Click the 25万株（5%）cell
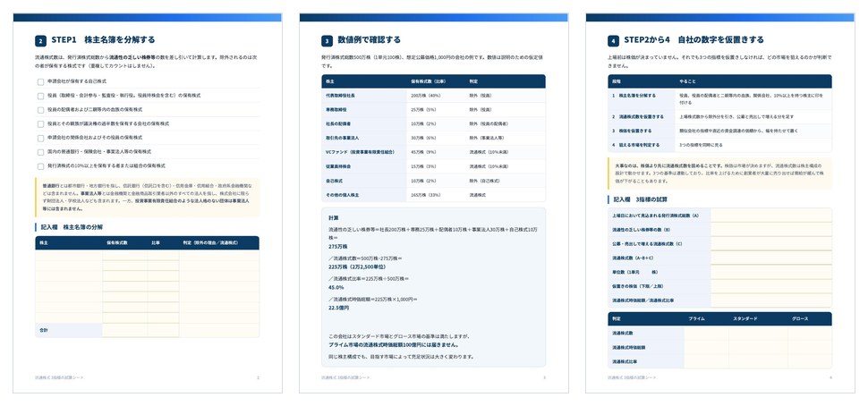The image size is (868, 406). 423,109
